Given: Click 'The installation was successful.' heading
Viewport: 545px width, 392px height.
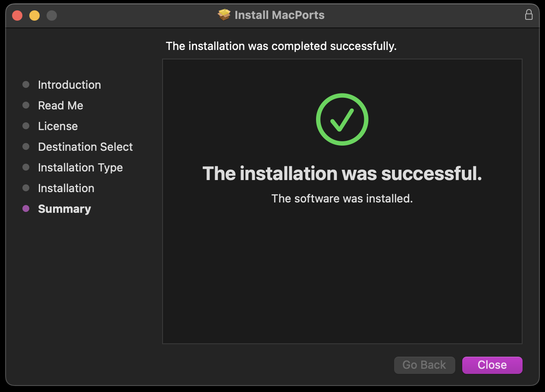Looking at the screenshot, I should click(342, 174).
